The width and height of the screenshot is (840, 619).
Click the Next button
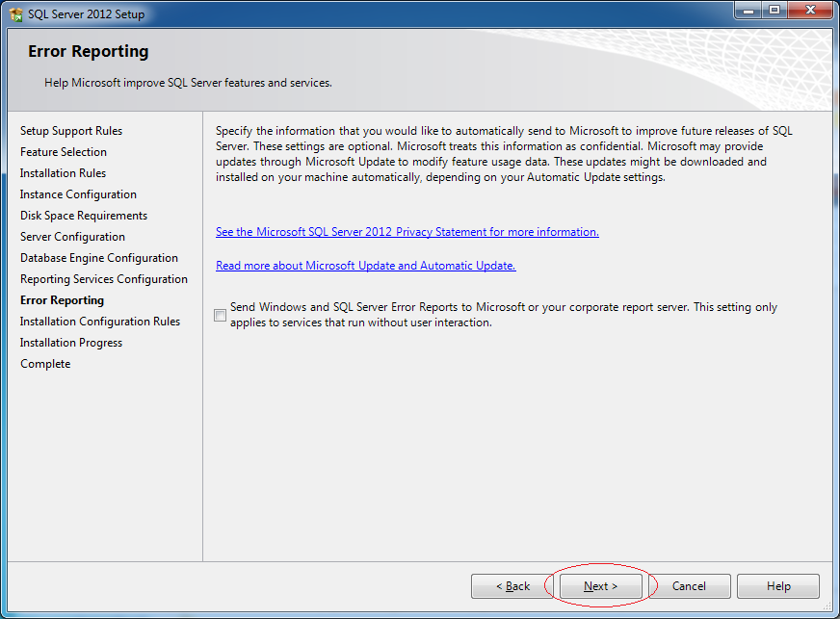click(x=600, y=586)
